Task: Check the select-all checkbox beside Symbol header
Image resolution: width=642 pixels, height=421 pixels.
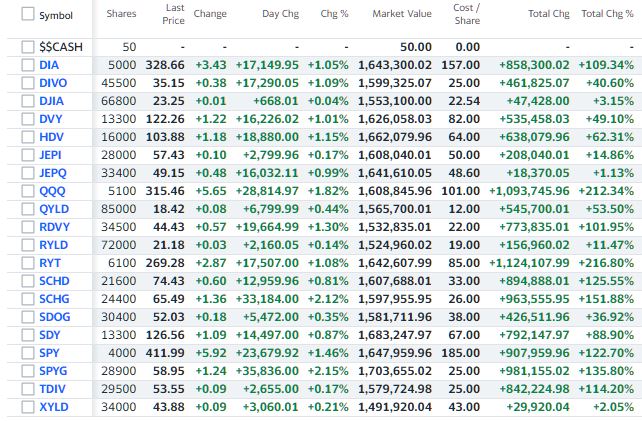Action: [27, 15]
